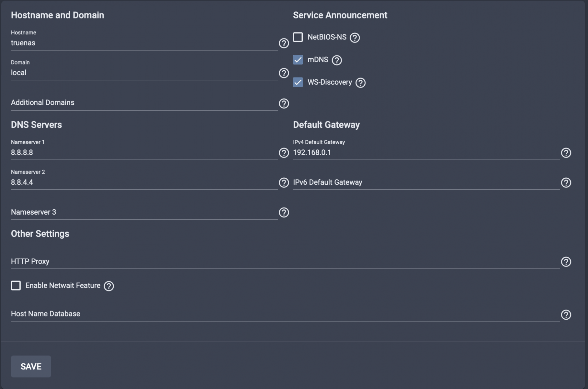The image size is (588, 389).
Task: Open the mDNS help tooltip icon
Action: 337,60
